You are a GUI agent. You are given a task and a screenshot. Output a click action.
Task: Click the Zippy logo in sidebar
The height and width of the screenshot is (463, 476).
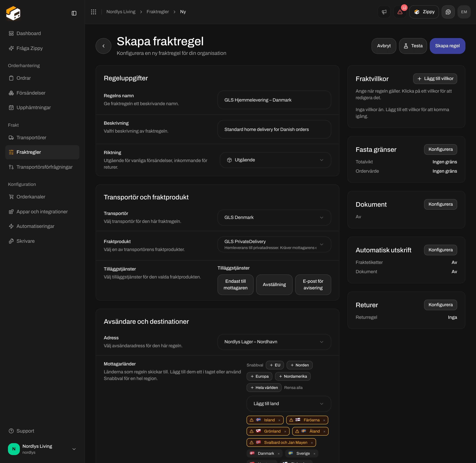pos(13,13)
